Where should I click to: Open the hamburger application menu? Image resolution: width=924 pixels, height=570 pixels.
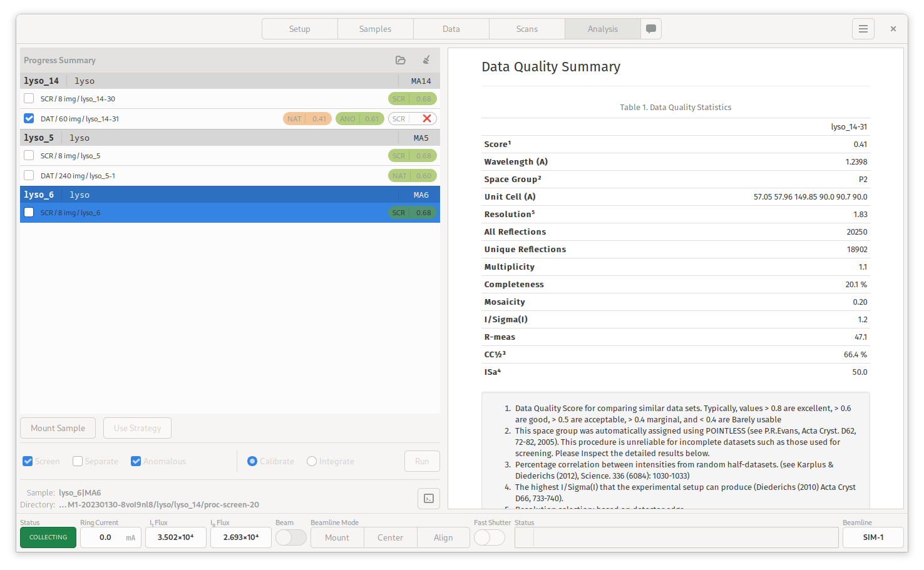tap(863, 29)
